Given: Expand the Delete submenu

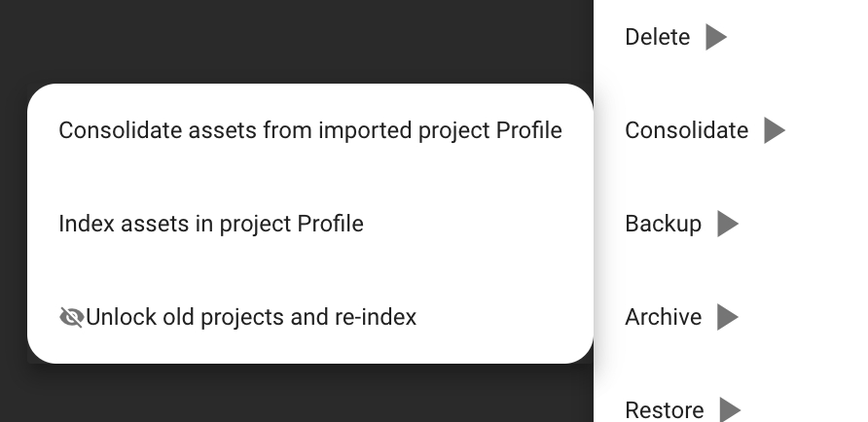Looking at the screenshot, I should tap(716, 37).
